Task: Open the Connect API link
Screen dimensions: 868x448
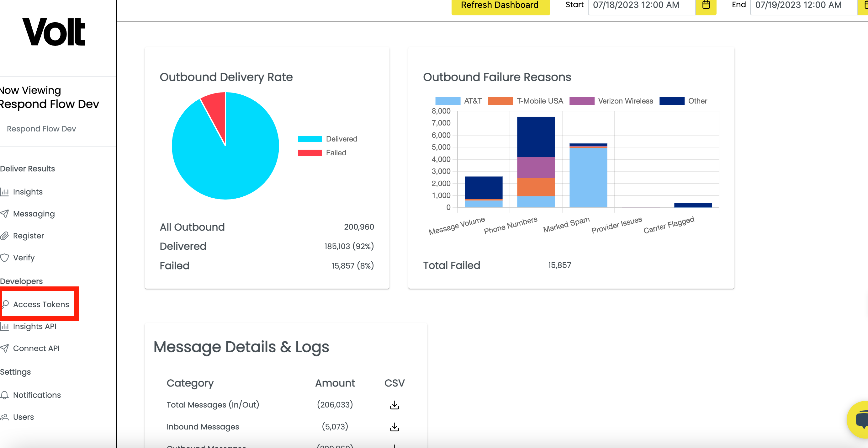Action: coord(36,348)
